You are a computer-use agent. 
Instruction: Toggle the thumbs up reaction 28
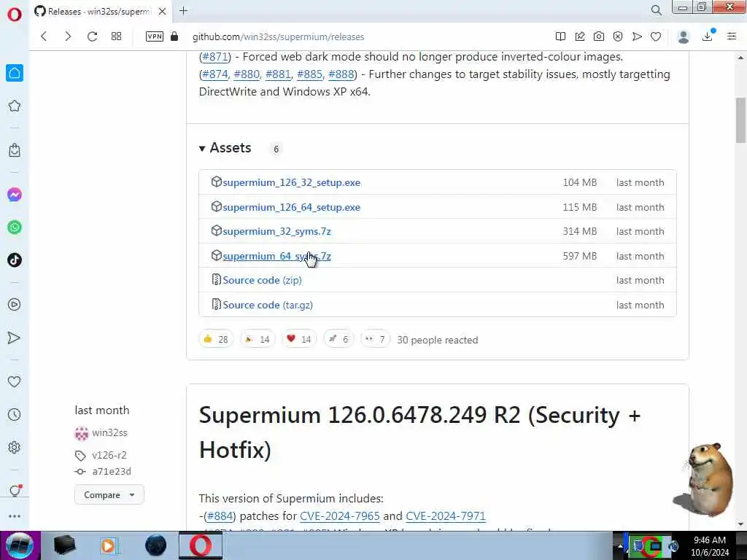[x=216, y=339]
